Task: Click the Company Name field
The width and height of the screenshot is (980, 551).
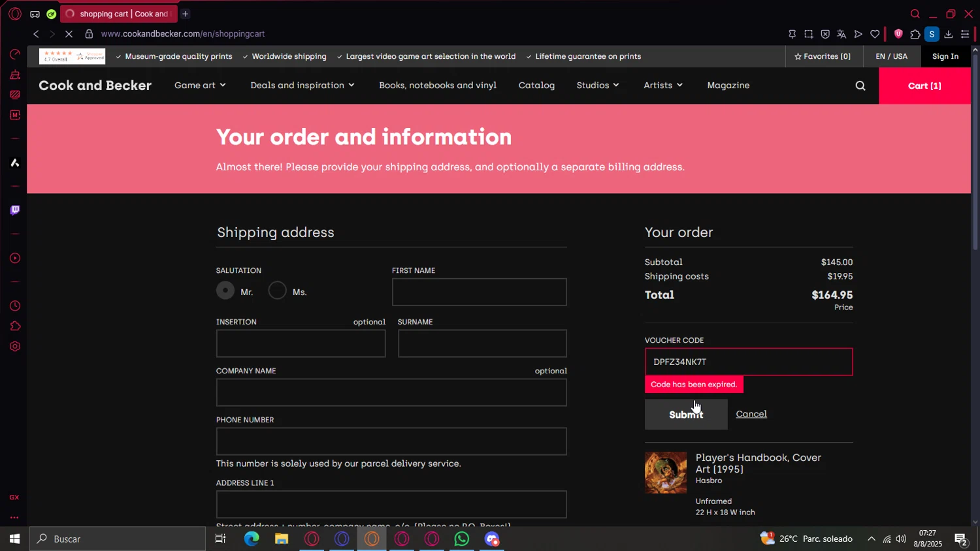Action: point(391,392)
